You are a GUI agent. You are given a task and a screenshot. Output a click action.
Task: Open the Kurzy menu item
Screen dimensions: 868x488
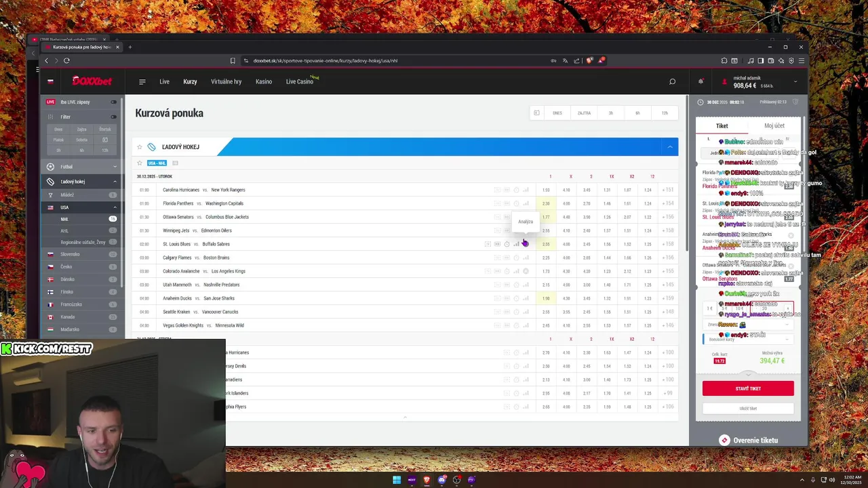pos(190,82)
